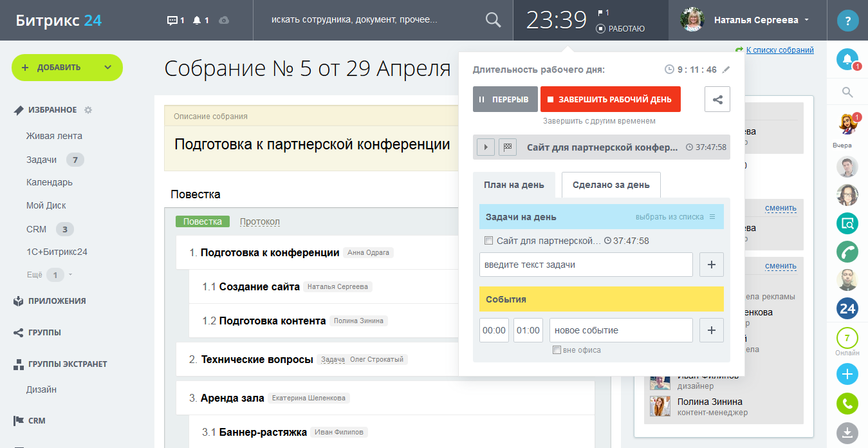The image size is (868, 448).
Task: Switch to Протокол tab
Action: click(x=259, y=221)
